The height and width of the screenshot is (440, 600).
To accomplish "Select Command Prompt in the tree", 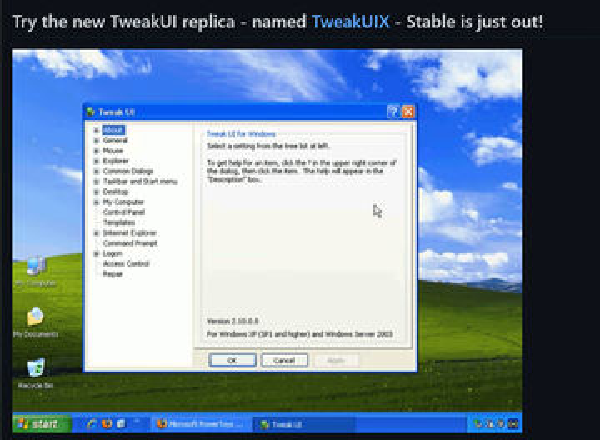I will [130, 243].
